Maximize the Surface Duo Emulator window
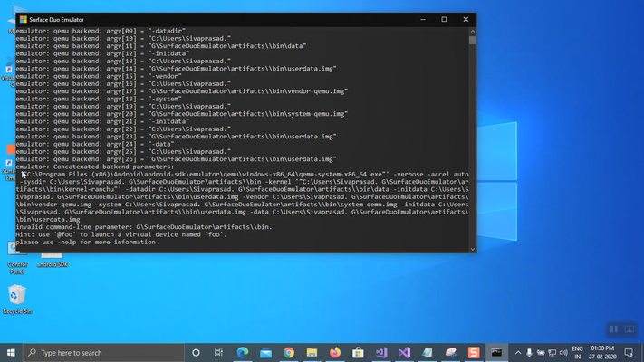Viewport: 644px width, 362px height. tap(444, 19)
